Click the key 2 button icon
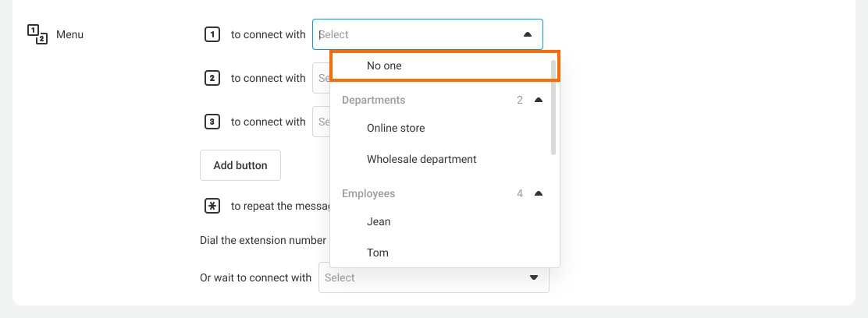Viewport: 868px width, 318px height. click(212, 78)
